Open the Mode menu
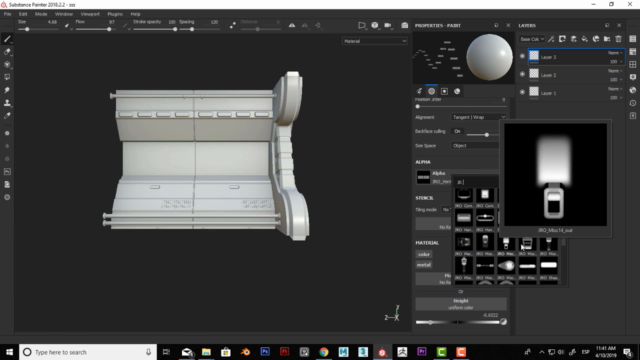The width and height of the screenshot is (640, 360). click(x=41, y=14)
